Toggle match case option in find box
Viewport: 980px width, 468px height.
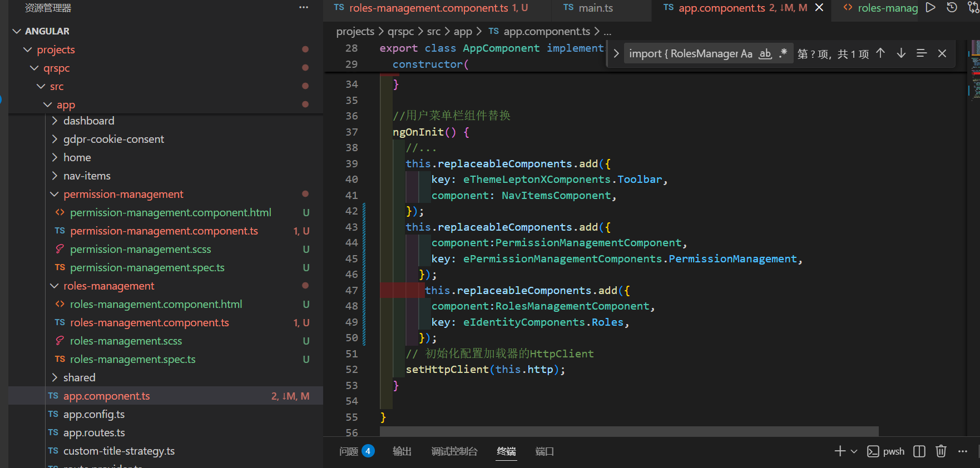(x=746, y=54)
